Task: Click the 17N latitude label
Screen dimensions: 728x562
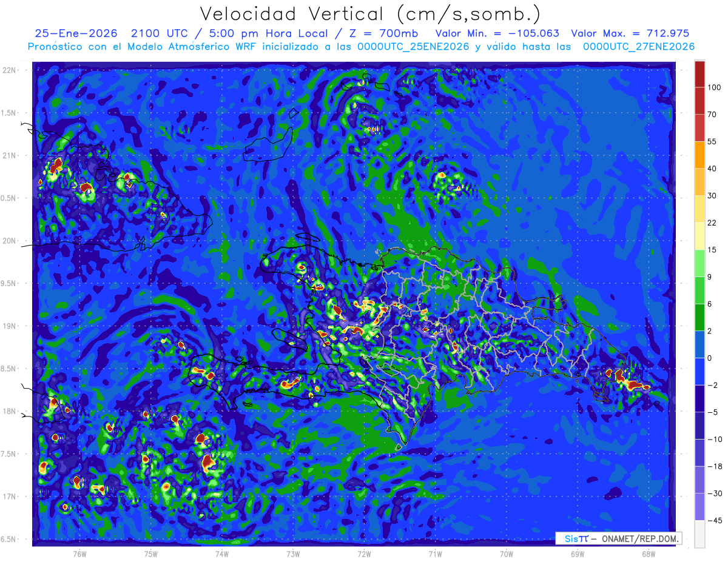Action: (x=10, y=497)
